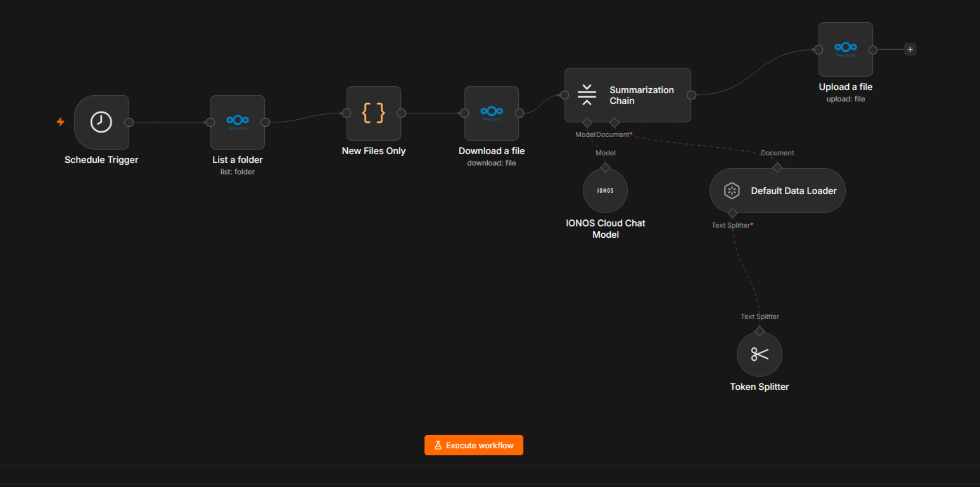The width and height of the screenshot is (980, 487).
Task: Click the Summarization Chain output connector circle
Action: (691, 95)
